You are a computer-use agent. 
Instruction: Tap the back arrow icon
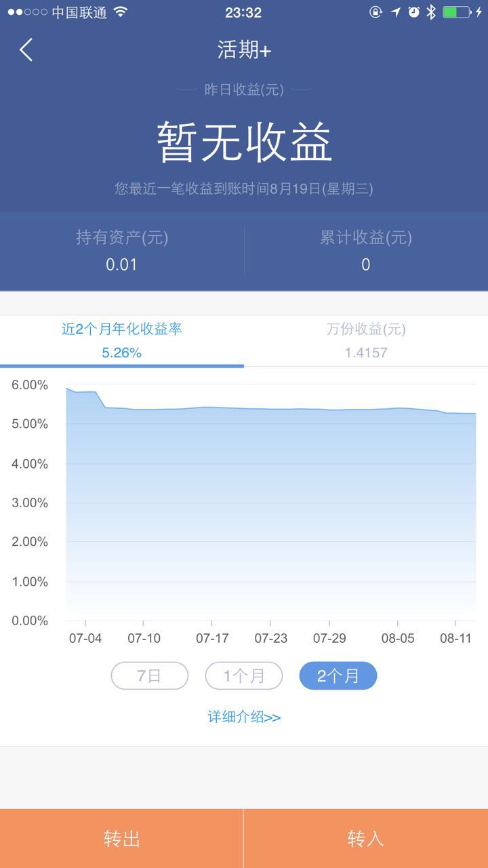[26, 50]
